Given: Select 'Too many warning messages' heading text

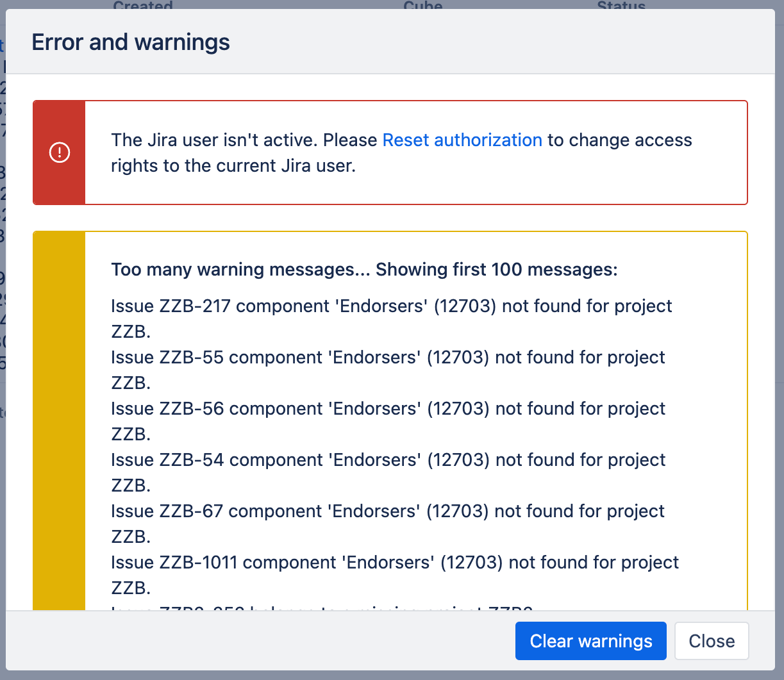Looking at the screenshot, I should [x=364, y=269].
